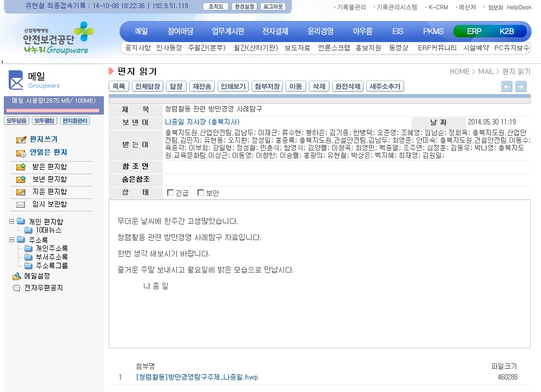This screenshot has width=541, height=392.
Task: Collapse the 주소록 tree node
Action: point(12,240)
